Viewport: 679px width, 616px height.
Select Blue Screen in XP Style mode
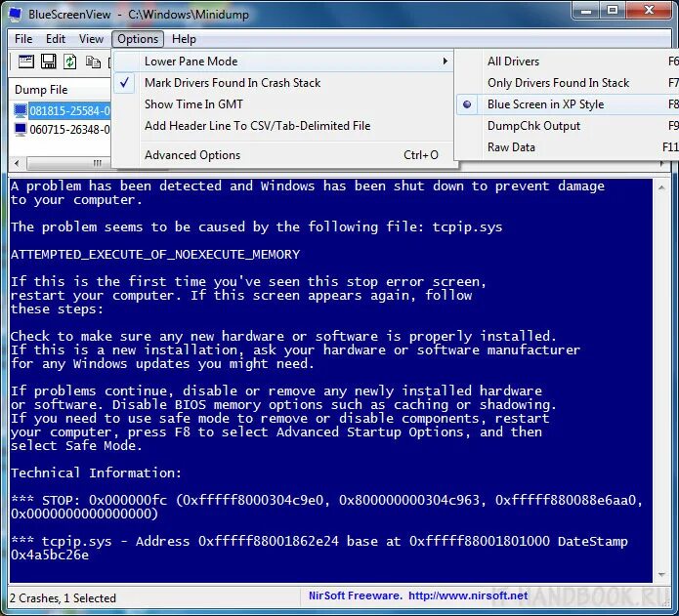point(568,104)
